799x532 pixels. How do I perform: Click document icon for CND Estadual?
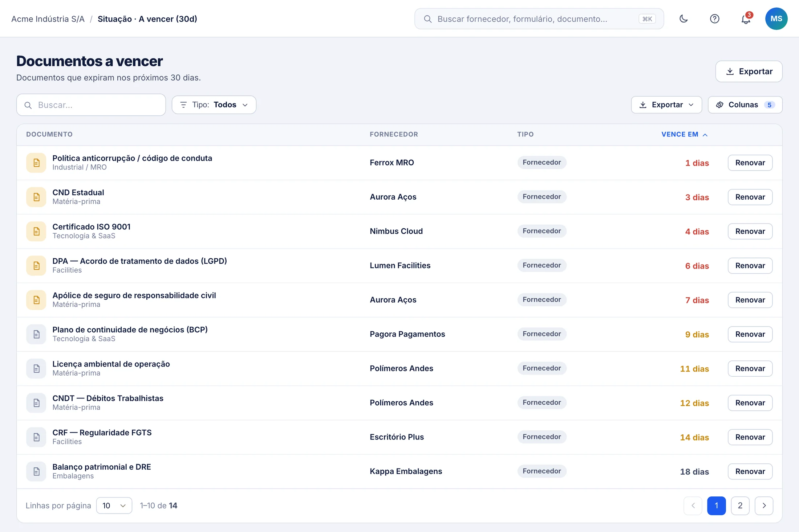[36, 197]
